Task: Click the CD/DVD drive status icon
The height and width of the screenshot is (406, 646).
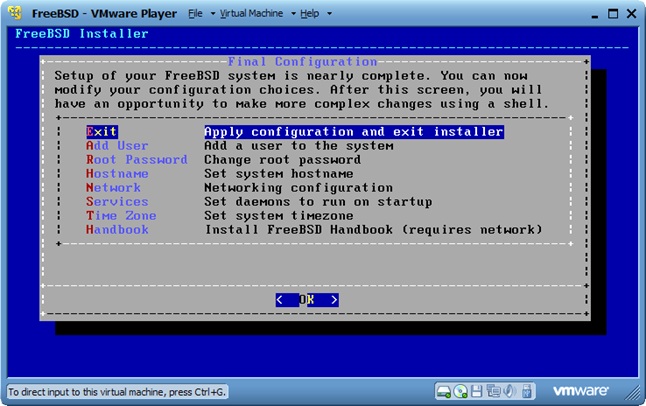Action: tap(461, 391)
